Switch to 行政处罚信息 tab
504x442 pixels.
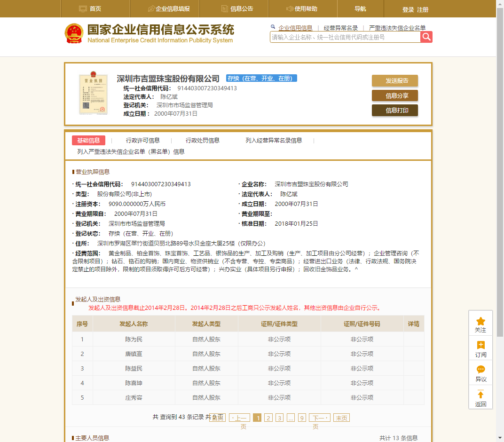tap(202, 140)
